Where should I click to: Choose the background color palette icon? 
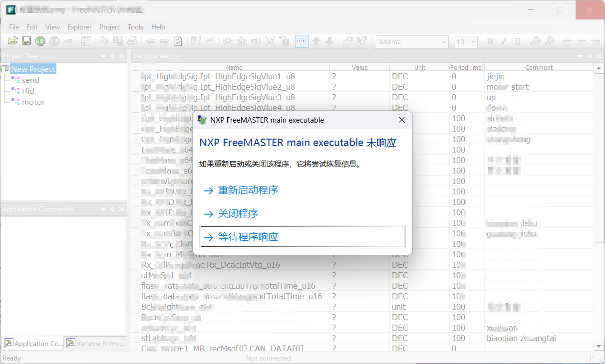click(550, 41)
